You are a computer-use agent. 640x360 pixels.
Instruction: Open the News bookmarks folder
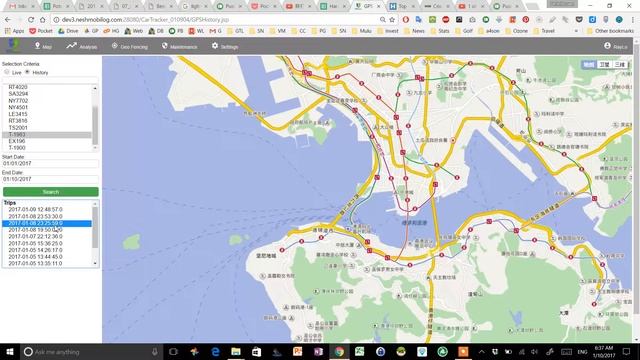414,31
